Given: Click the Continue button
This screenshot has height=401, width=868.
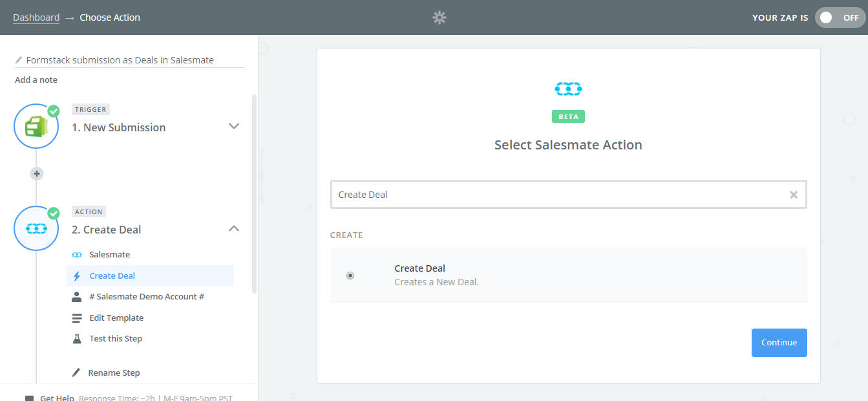Looking at the screenshot, I should (779, 343).
